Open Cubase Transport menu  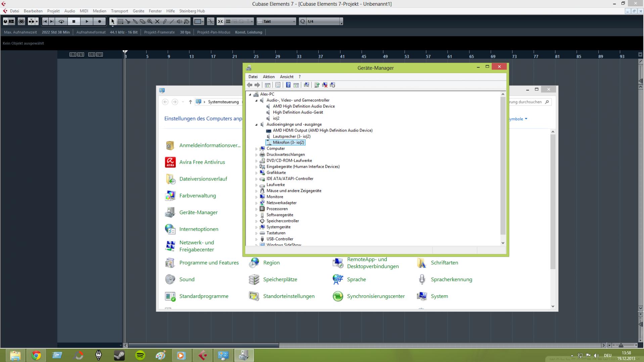click(120, 11)
